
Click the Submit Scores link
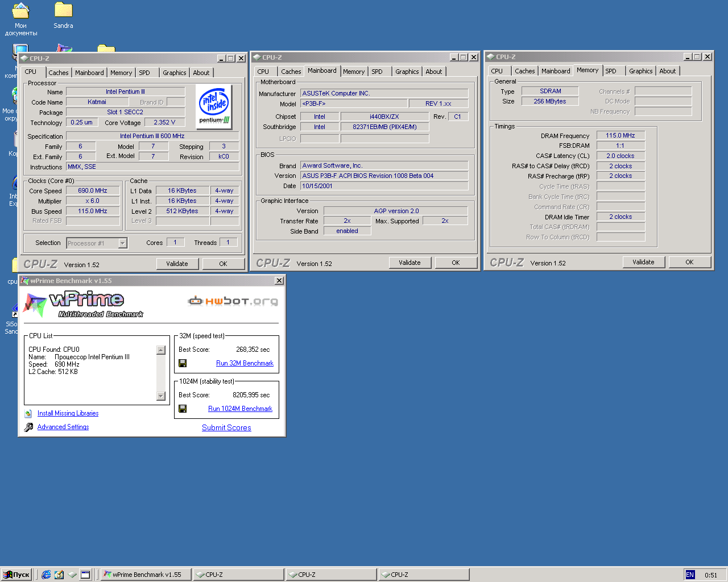226,428
